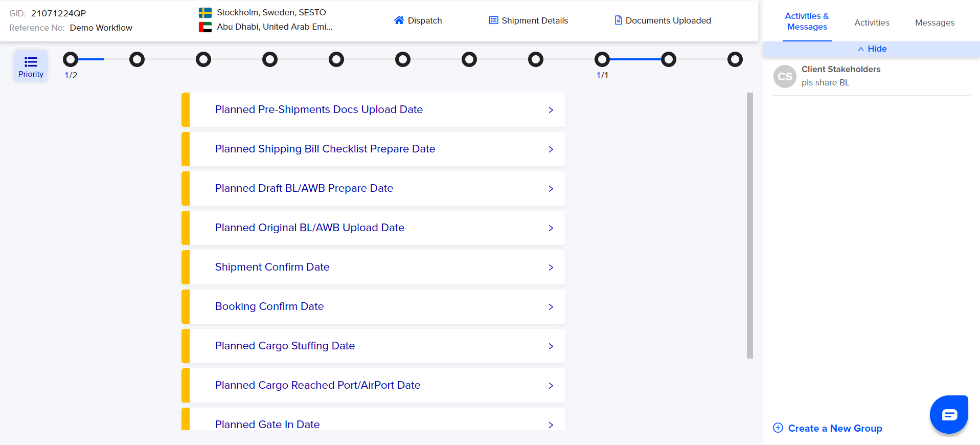Expand Planned Cargo Stuffing Date chevron
The width and height of the screenshot is (980, 445).
[551, 346]
